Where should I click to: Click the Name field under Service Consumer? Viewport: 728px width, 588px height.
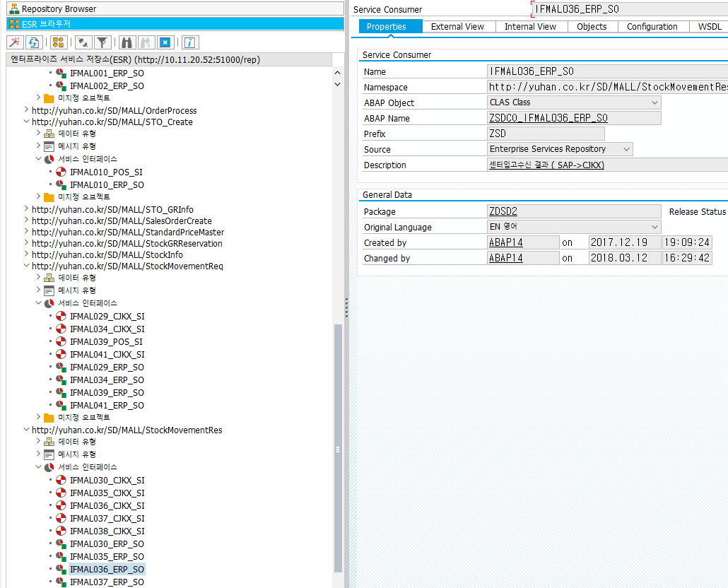(x=607, y=71)
